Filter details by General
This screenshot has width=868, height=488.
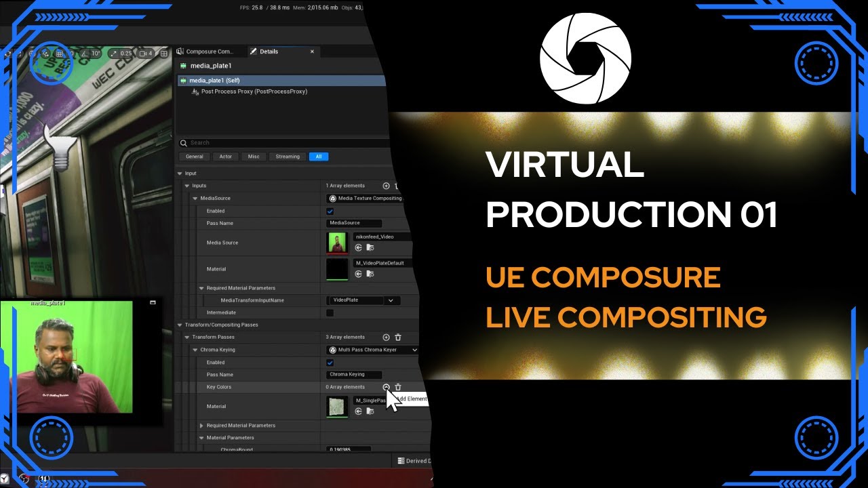point(195,157)
